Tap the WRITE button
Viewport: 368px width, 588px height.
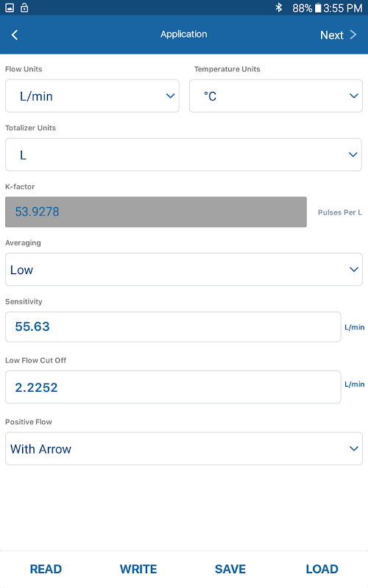138,569
